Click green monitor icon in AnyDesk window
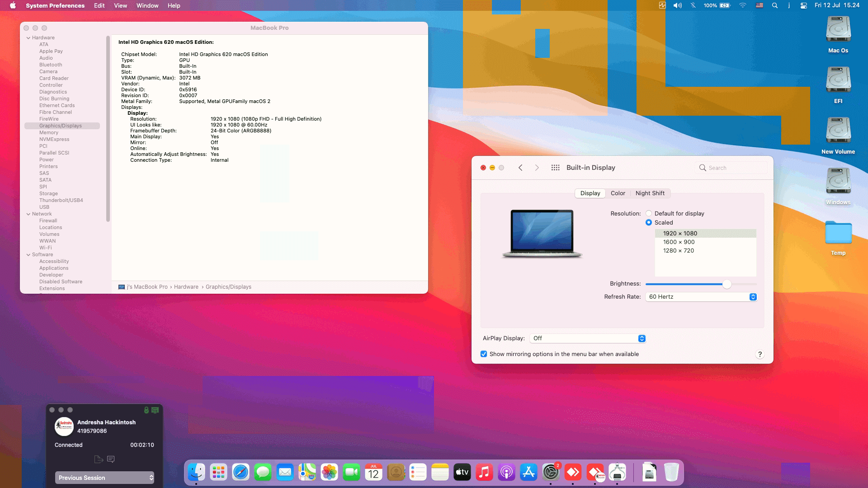The width and height of the screenshot is (868, 488). [x=155, y=410]
